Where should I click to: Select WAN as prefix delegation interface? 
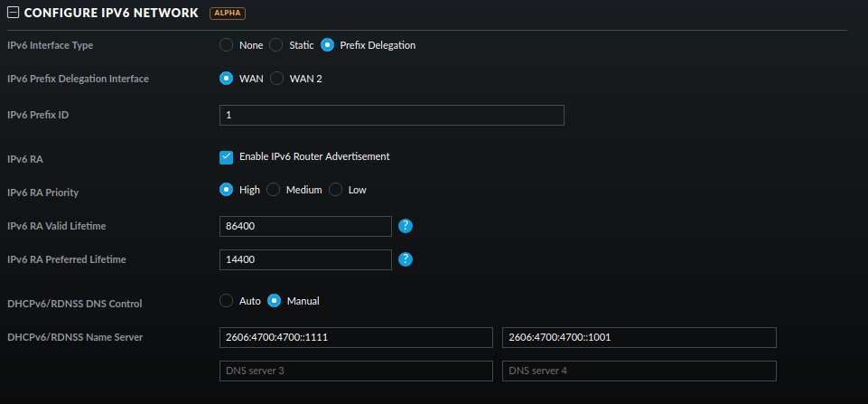click(227, 79)
